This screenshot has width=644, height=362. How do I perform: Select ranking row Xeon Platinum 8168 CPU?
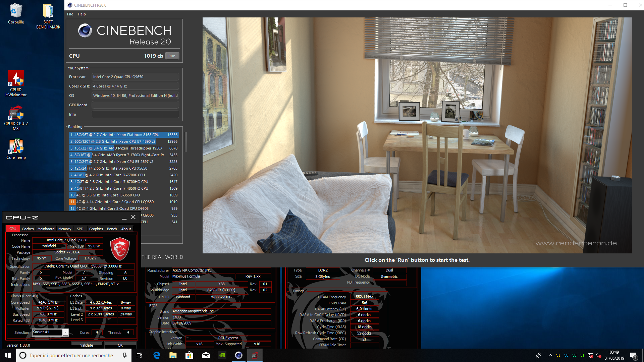point(124,135)
